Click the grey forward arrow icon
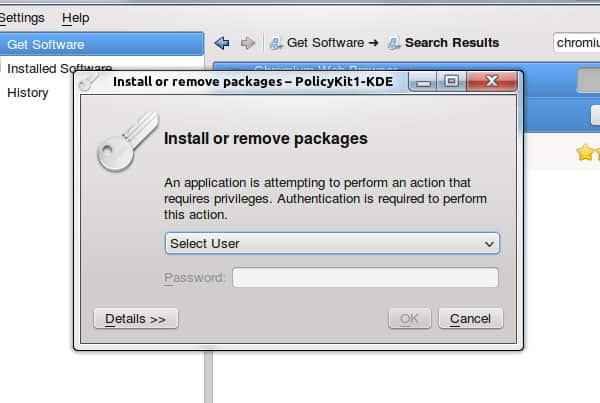The width and height of the screenshot is (600, 403). coord(248,43)
